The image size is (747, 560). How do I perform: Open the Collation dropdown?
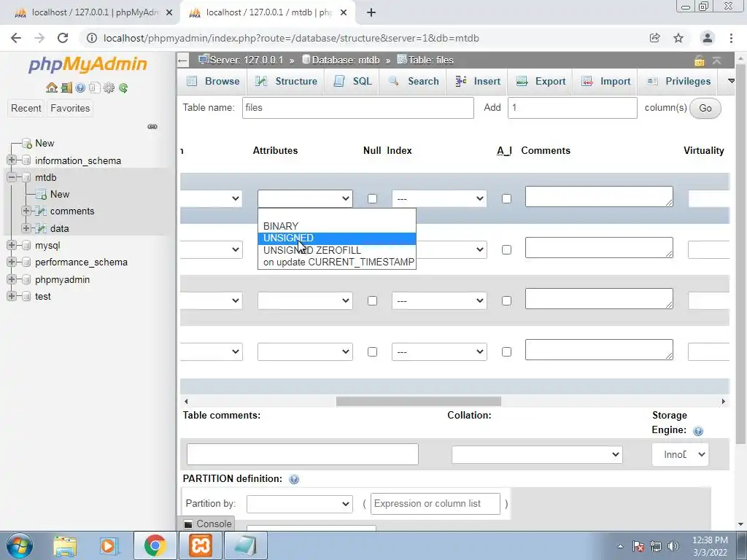(x=537, y=454)
